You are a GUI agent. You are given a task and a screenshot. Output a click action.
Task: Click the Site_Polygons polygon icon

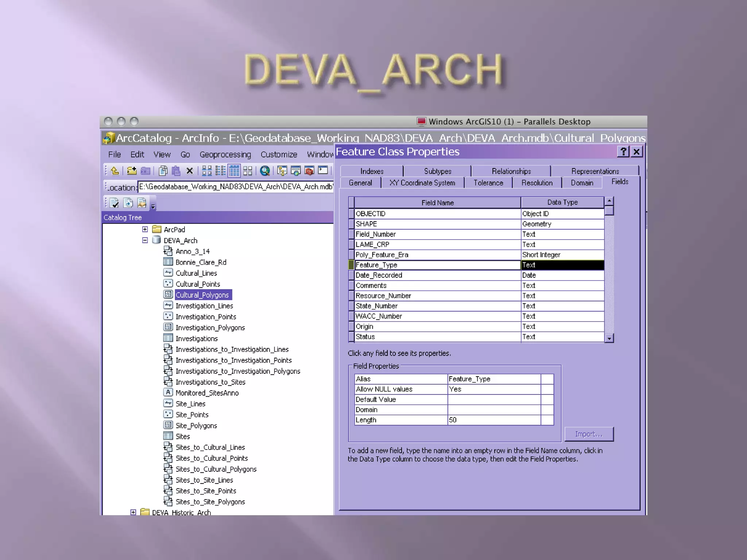168,425
